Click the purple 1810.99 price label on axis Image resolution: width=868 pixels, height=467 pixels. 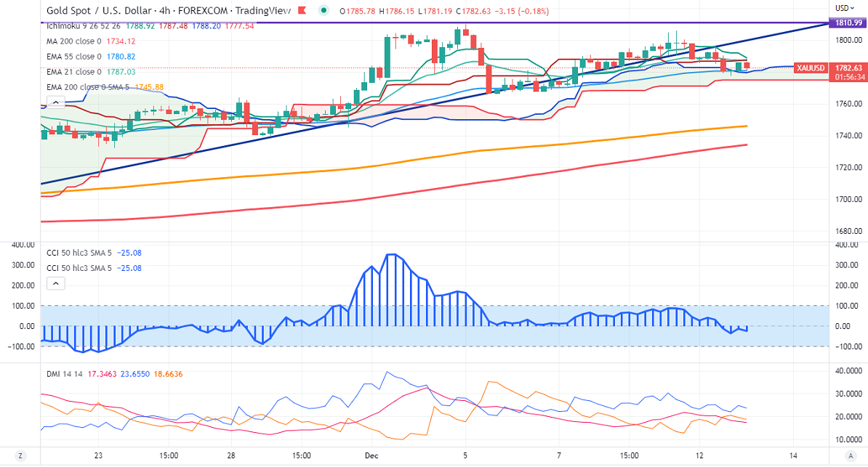click(x=848, y=23)
